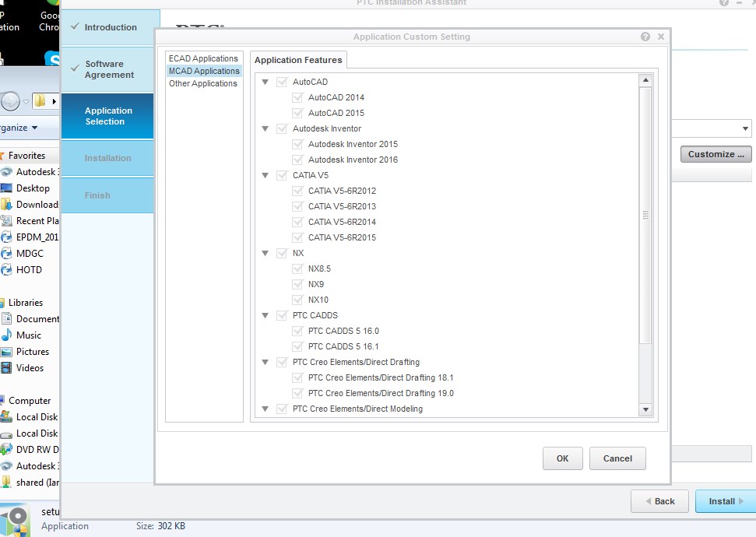Open Pictures library icon in Explorer
Viewport: 756px width, 537px height.
[x=6, y=352]
